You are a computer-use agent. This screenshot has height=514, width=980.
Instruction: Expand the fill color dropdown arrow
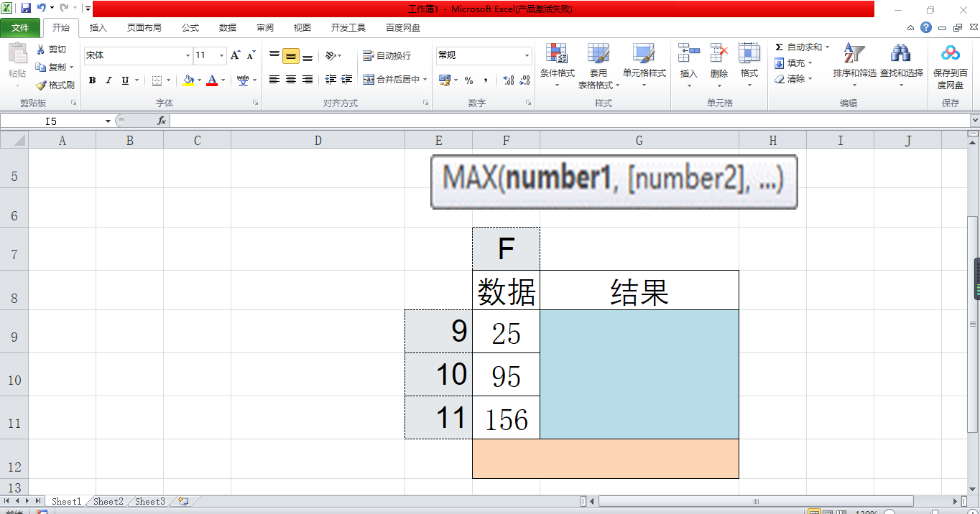click(199, 80)
